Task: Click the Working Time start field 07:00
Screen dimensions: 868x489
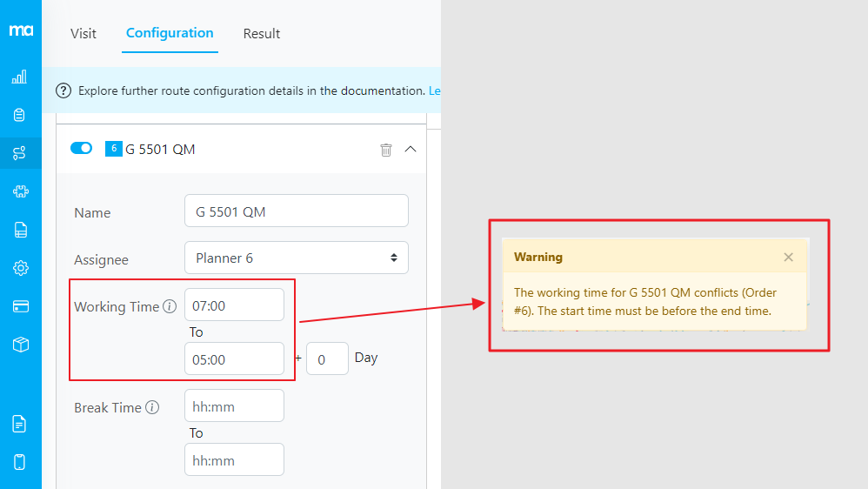Action: [x=234, y=305]
